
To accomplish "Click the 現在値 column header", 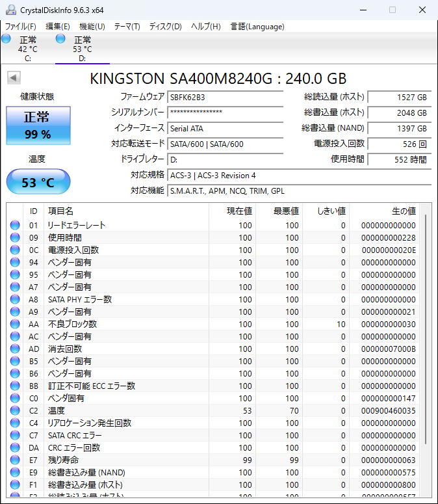I will (x=232, y=211).
